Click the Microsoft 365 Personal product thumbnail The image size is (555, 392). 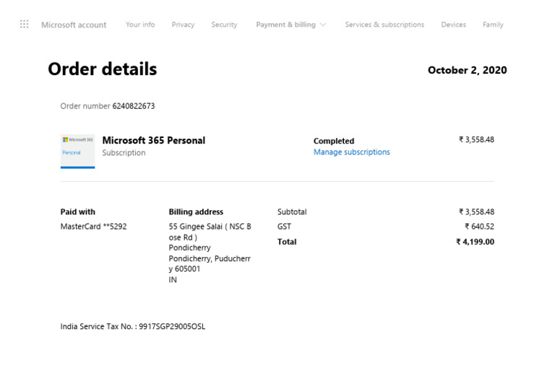click(x=77, y=152)
